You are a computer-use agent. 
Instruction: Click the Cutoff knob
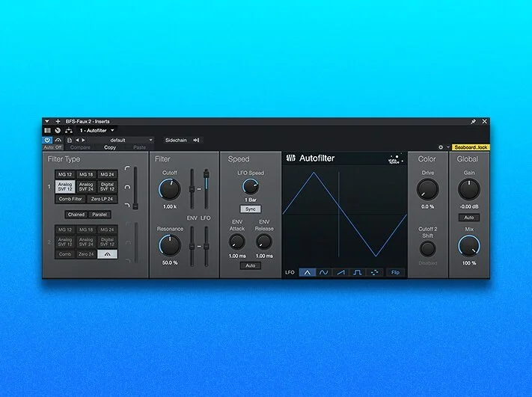[x=170, y=189]
